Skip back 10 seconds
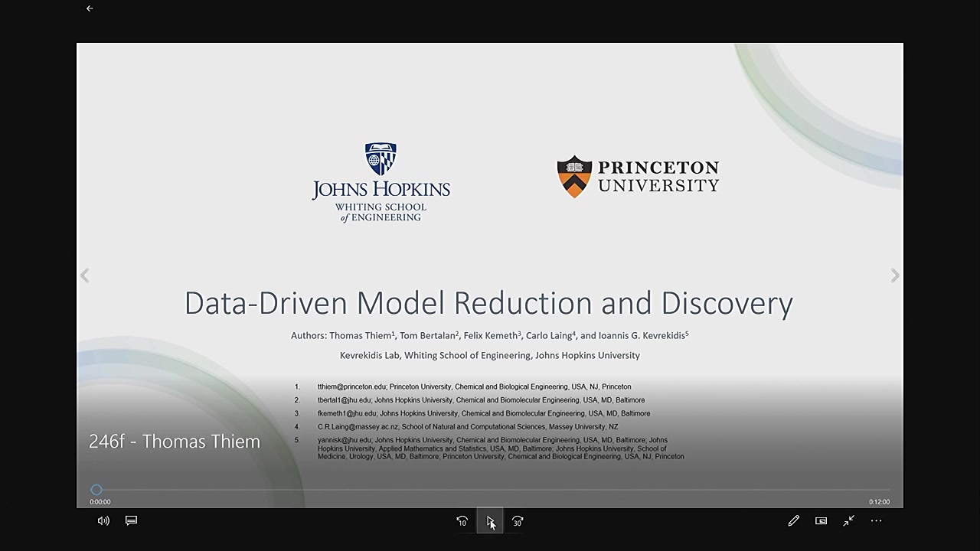 [x=462, y=521]
